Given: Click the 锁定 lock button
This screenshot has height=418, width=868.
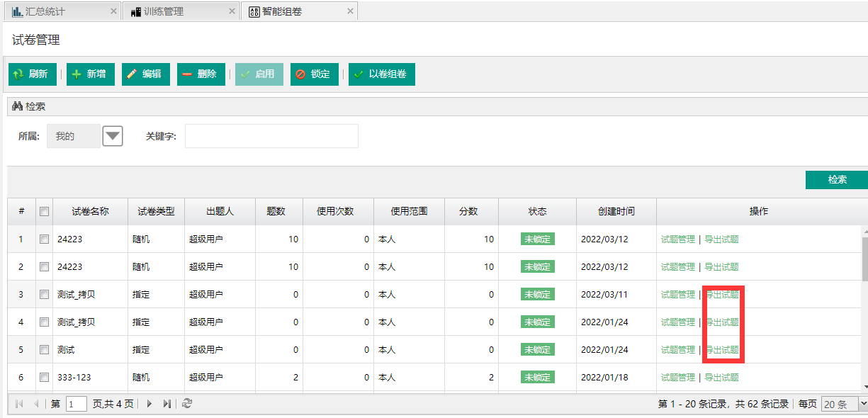Looking at the screenshot, I should pyautogui.click(x=314, y=74).
